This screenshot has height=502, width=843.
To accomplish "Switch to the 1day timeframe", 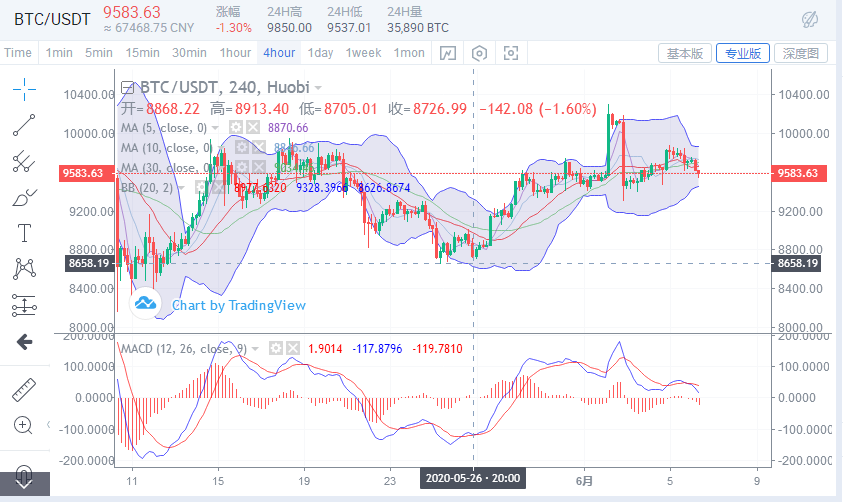I will pos(320,53).
